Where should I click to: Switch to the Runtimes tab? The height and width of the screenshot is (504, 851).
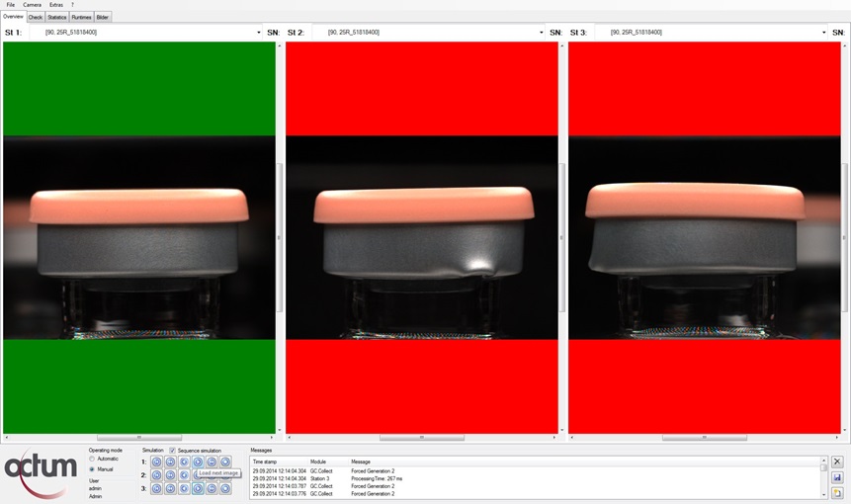81,17
